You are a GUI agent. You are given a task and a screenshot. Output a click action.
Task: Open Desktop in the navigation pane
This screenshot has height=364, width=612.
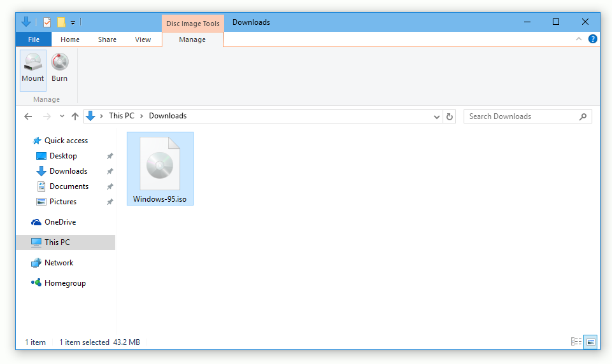[x=63, y=156]
